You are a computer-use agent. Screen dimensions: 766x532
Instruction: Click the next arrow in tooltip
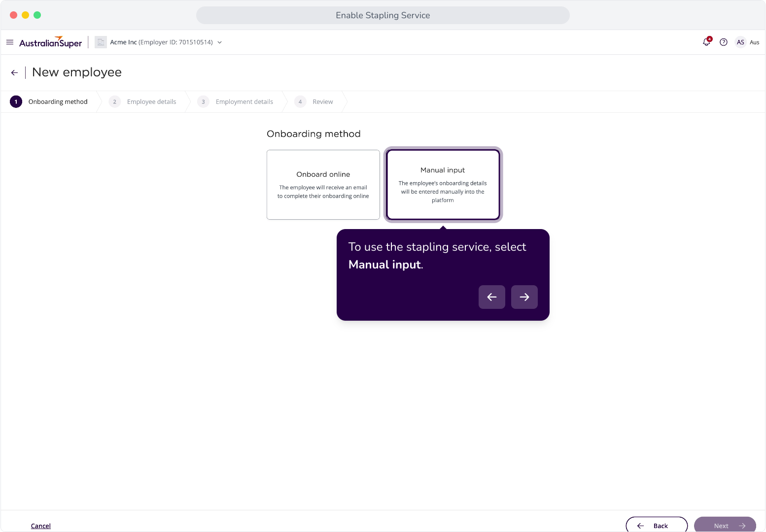pos(524,297)
